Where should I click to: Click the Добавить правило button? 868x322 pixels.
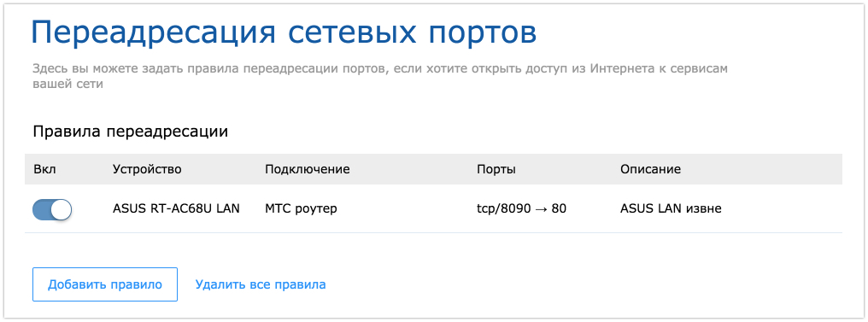point(105,284)
